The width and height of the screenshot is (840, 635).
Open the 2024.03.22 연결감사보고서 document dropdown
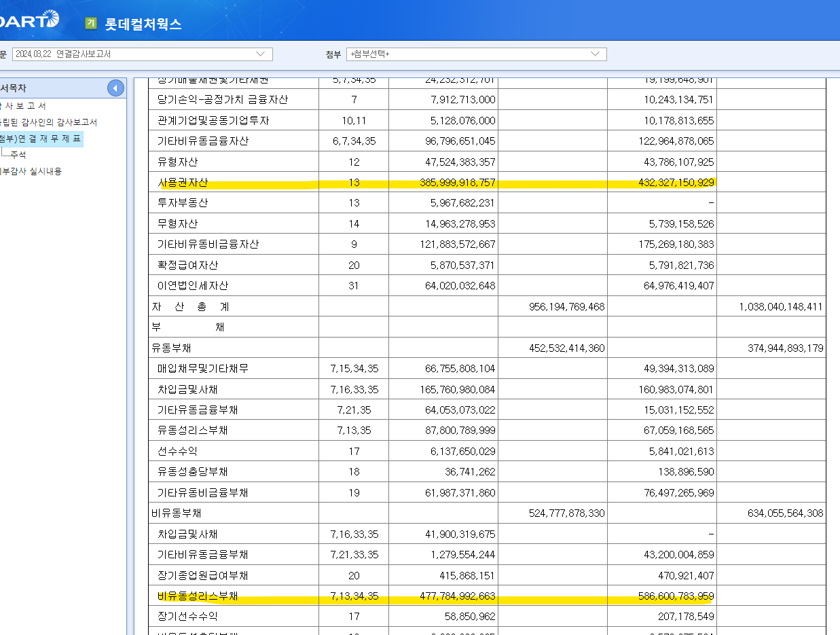coord(143,54)
